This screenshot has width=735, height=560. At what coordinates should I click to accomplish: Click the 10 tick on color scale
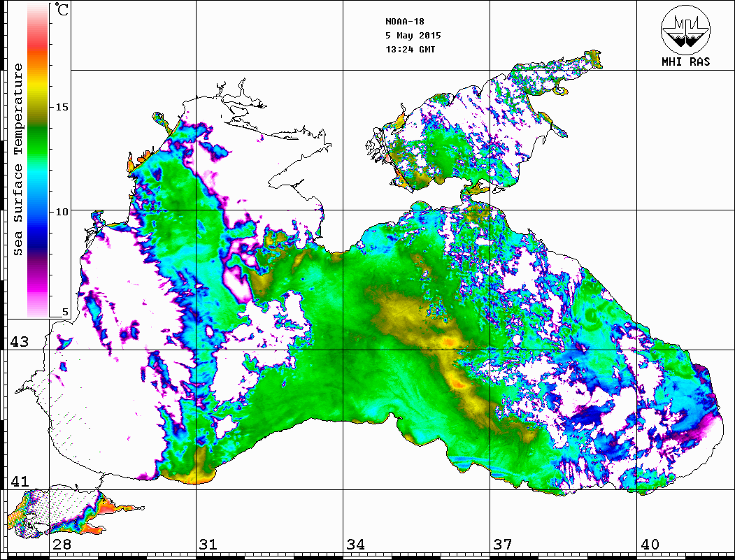pos(62,212)
